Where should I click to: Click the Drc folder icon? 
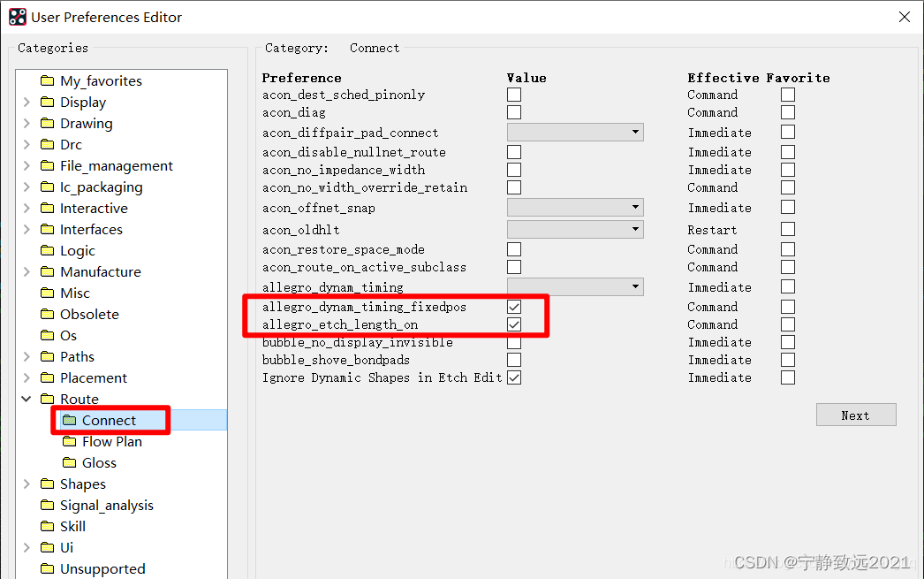pos(47,144)
